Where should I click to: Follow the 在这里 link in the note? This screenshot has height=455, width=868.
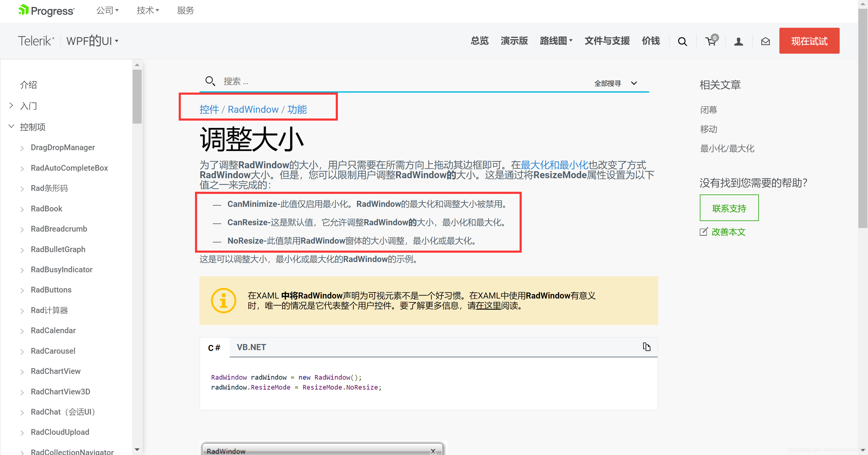click(488, 305)
